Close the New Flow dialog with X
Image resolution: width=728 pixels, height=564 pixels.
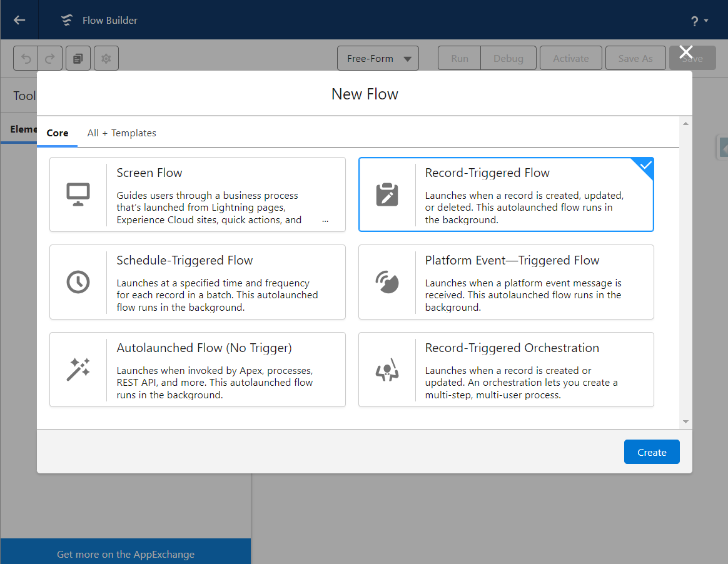(685, 52)
